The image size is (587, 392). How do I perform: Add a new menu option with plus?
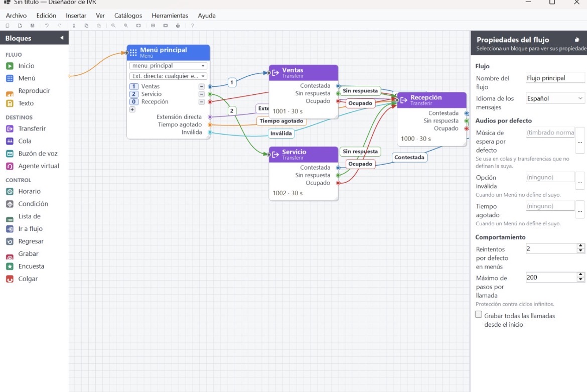click(x=132, y=110)
